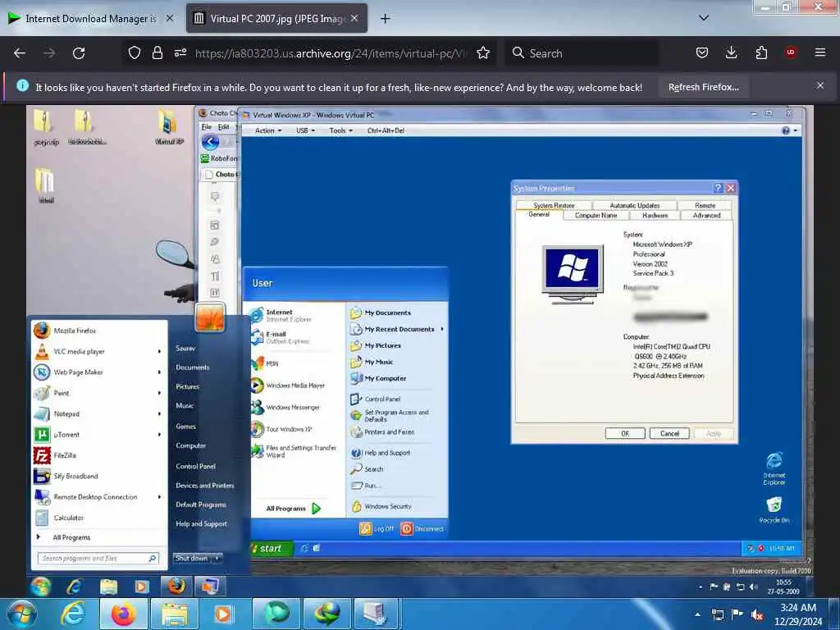
Task: Open Windows Media Player in XP start menu
Action: (289, 386)
